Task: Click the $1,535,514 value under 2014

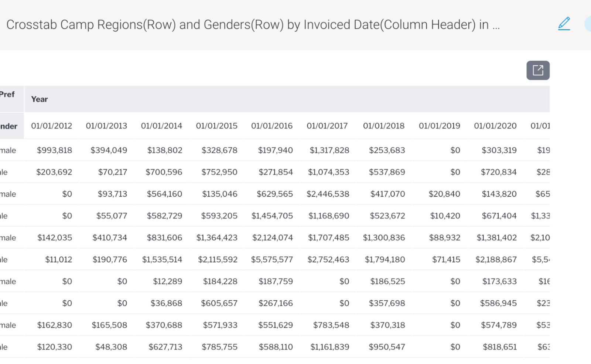Action: pos(162,260)
